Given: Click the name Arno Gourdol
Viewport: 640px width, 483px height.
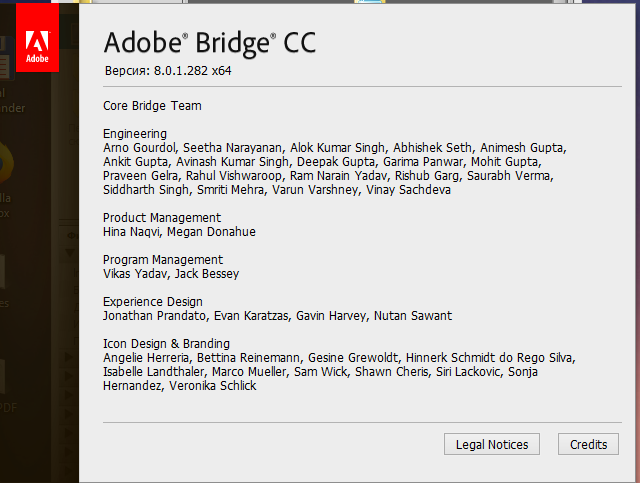Looking at the screenshot, I should tap(140, 147).
